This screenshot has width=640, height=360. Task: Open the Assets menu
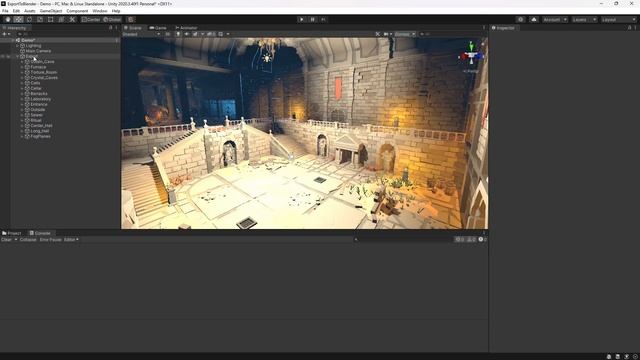pos(30,11)
